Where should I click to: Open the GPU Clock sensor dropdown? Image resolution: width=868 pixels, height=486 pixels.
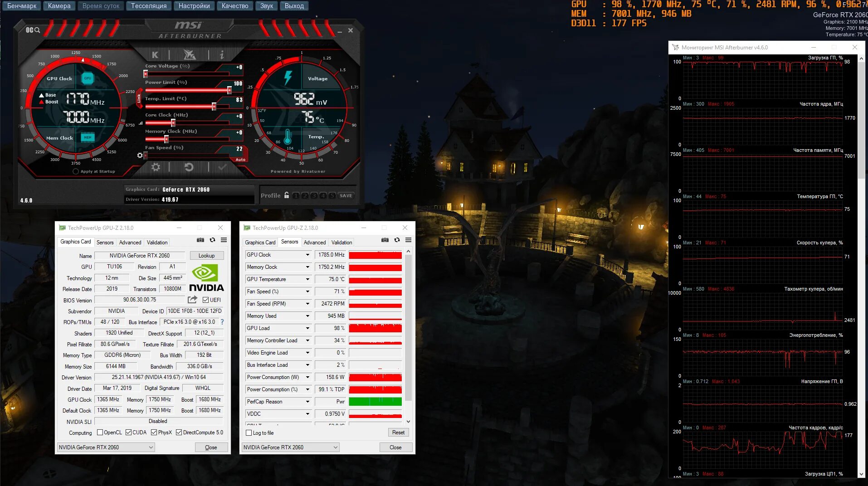[x=307, y=255]
